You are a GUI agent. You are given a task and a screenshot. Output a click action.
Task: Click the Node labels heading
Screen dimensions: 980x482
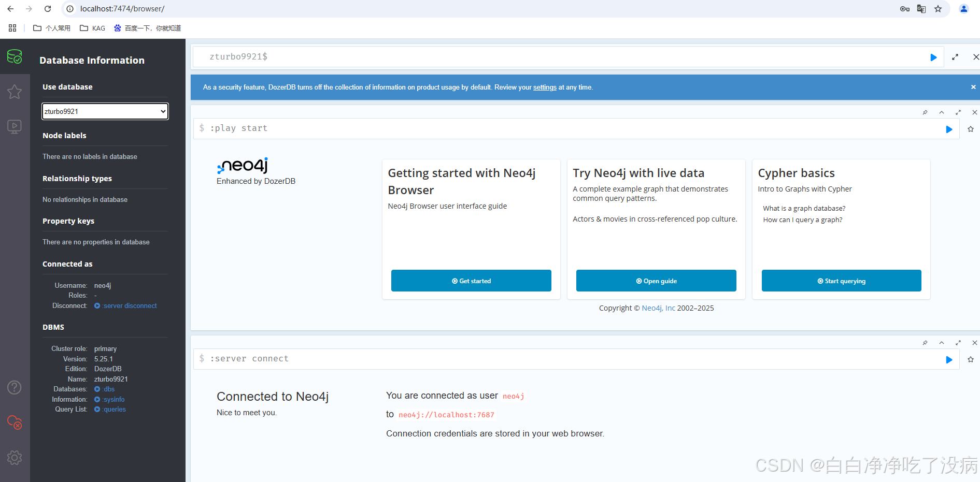click(64, 136)
